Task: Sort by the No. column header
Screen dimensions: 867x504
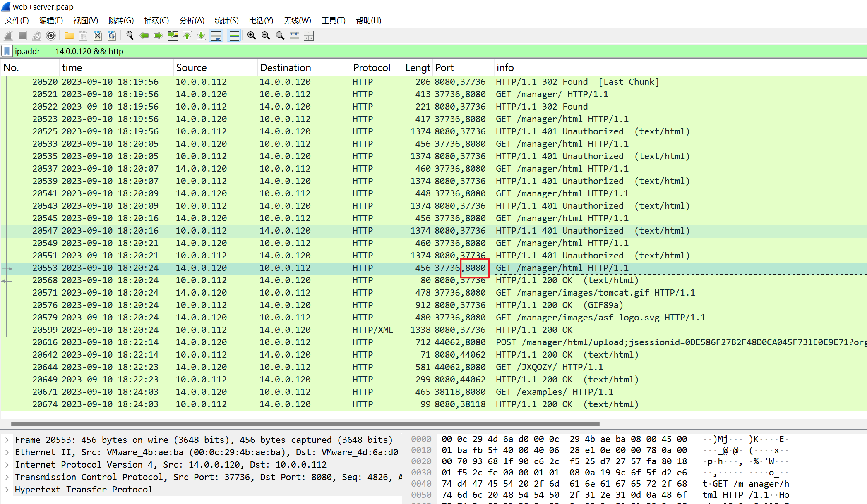Action: click(x=30, y=68)
